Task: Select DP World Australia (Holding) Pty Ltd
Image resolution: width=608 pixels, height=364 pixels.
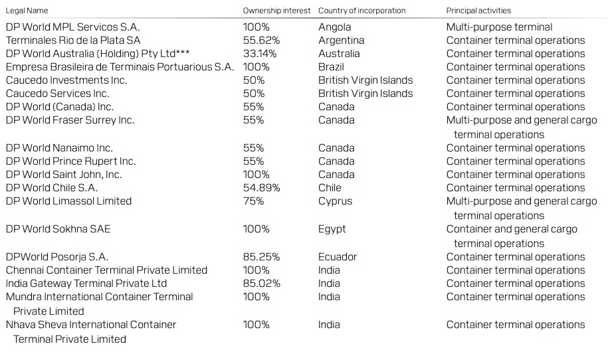Action: pos(97,54)
